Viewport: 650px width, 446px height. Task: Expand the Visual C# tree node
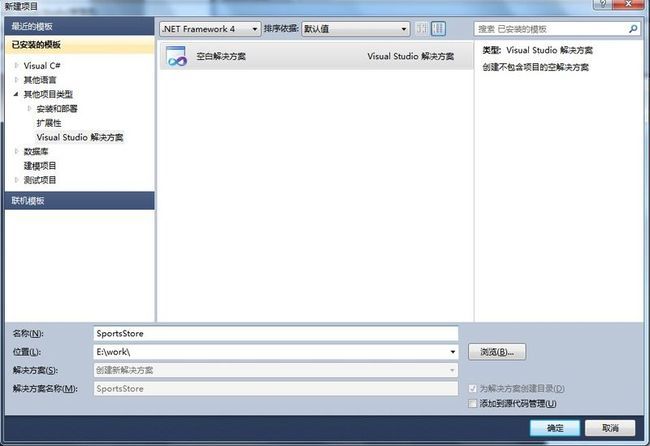tap(16, 65)
